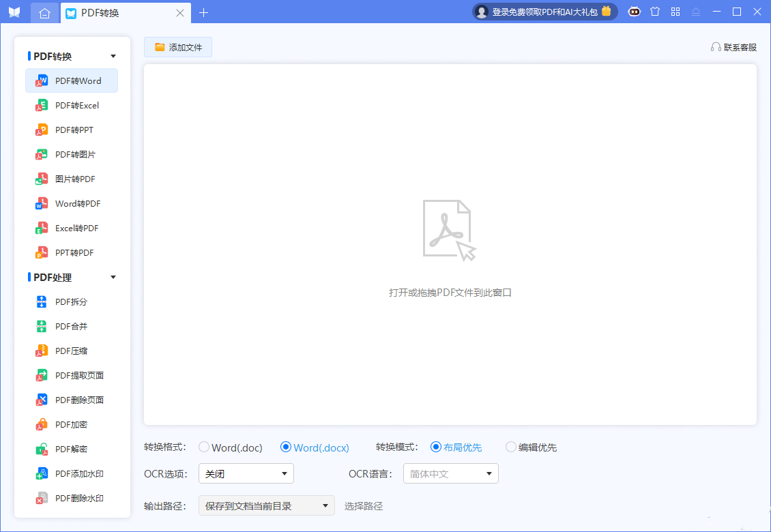The width and height of the screenshot is (771, 532).
Task: Click 打开或拖拽PDF文件到此窗口 text
Action: click(x=450, y=293)
